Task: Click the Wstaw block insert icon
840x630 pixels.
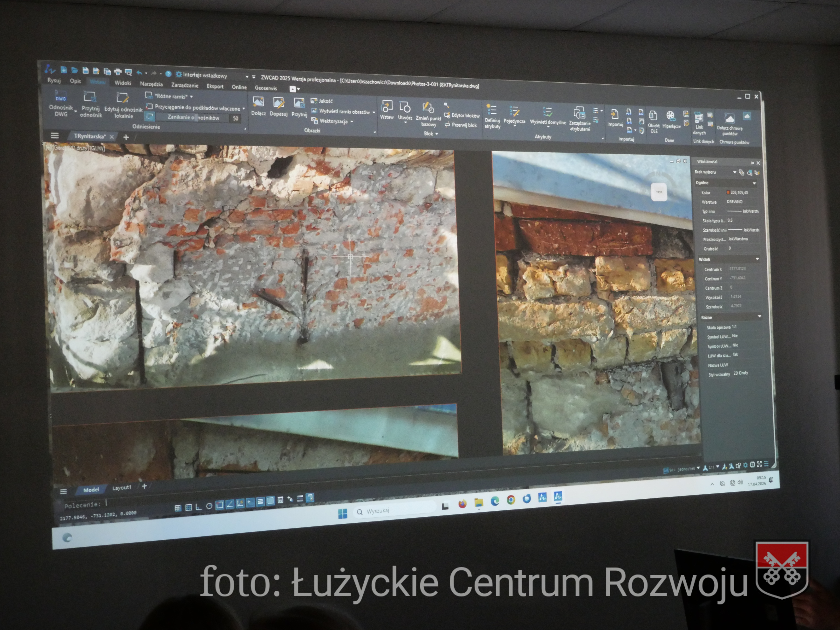Action: 387,106
